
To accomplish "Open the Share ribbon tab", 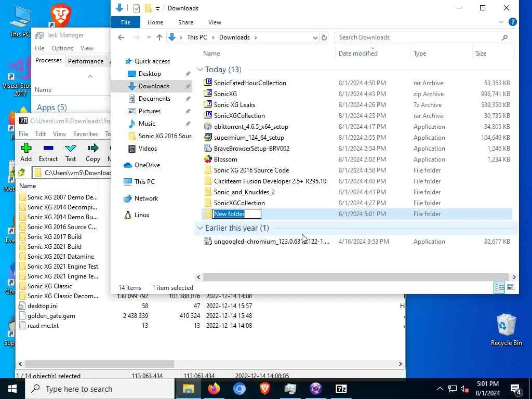I will (185, 22).
